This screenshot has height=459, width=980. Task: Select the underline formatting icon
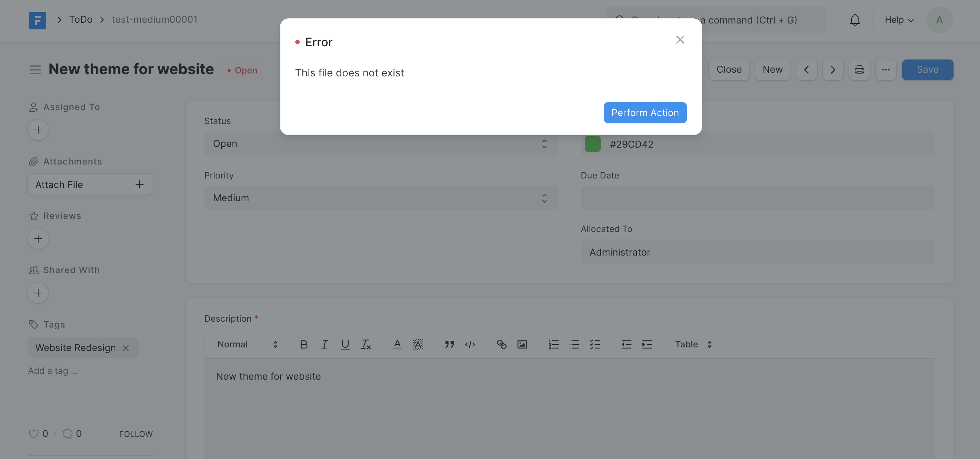click(x=345, y=344)
